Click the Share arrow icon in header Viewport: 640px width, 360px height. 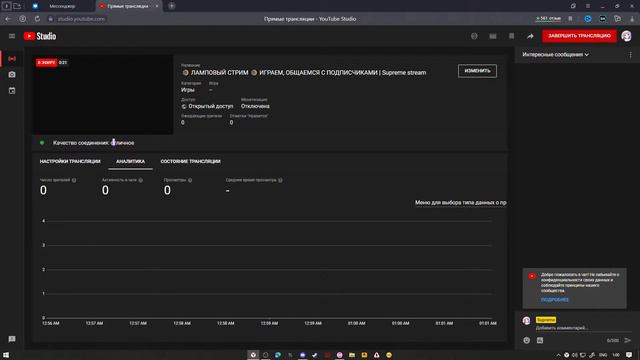point(530,36)
